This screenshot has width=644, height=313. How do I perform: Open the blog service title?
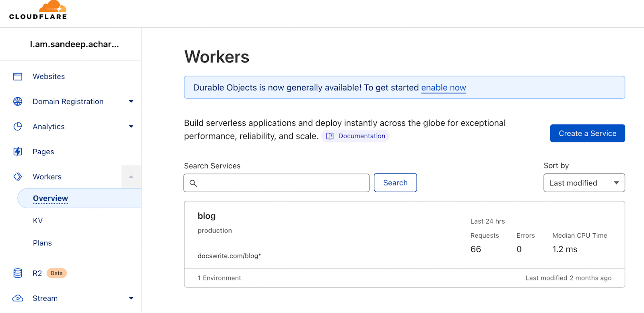pyautogui.click(x=206, y=216)
